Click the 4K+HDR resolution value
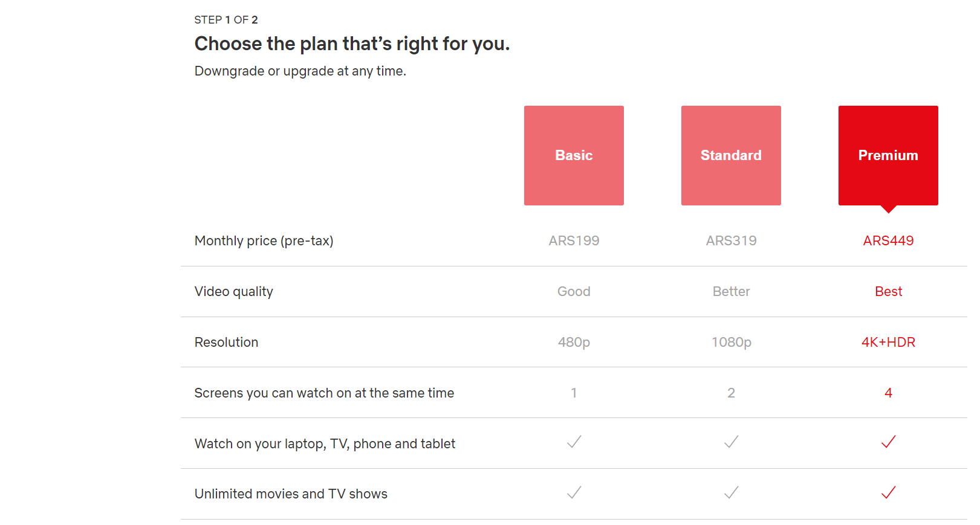The image size is (980, 525). click(x=888, y=342)
